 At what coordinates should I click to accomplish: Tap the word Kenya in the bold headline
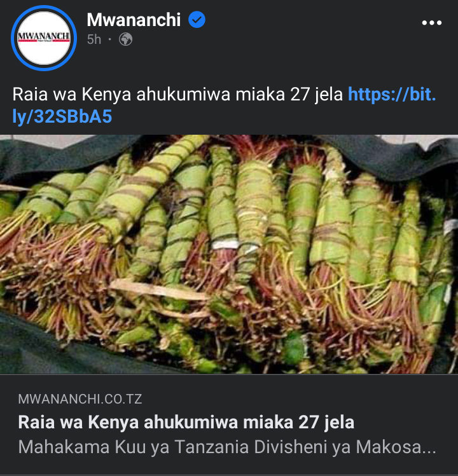pyautogui.click(x=113, y=422)
